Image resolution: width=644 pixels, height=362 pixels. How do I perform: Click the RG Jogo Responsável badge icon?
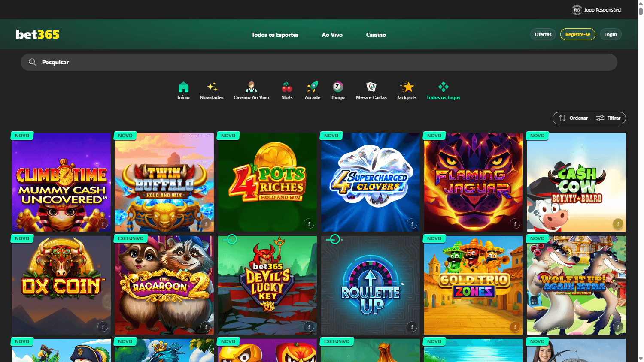point(577,10)
